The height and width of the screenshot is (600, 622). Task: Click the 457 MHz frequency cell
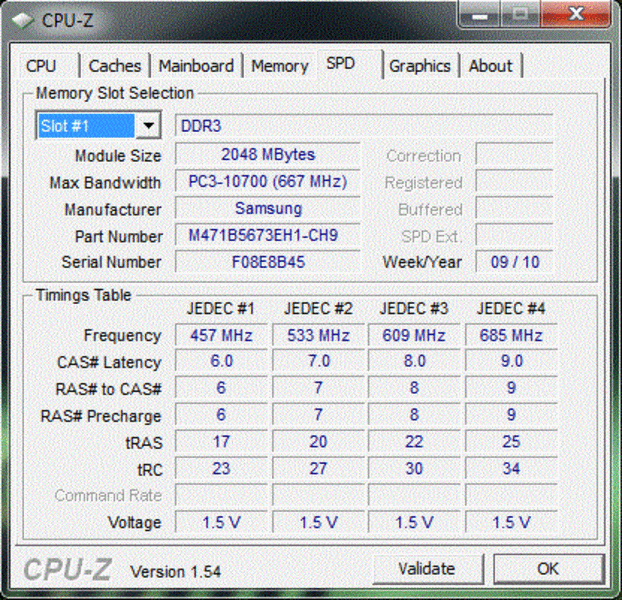point(221,335)
